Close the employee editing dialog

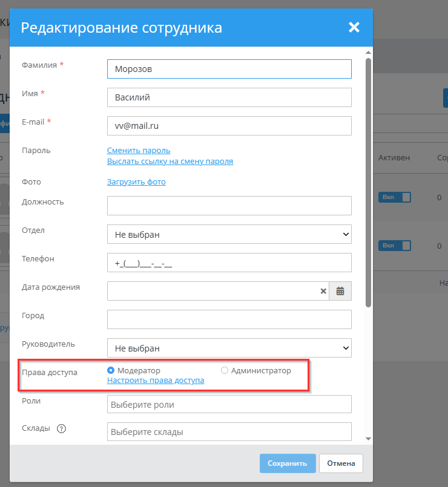pos(354,27)
